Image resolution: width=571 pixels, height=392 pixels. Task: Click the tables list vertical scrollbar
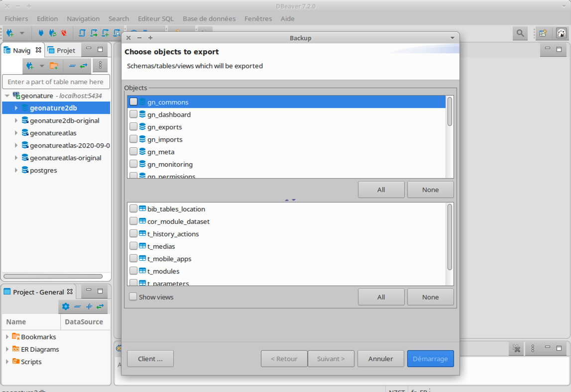450,237
